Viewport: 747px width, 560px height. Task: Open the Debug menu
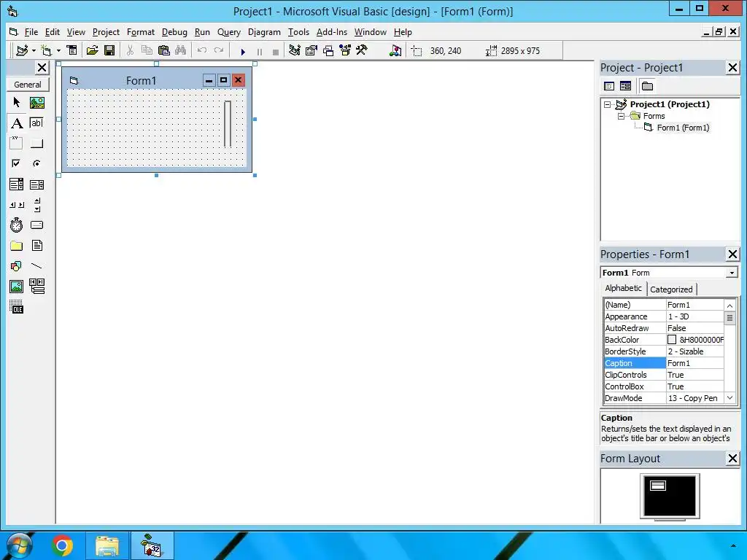(174, 32)
